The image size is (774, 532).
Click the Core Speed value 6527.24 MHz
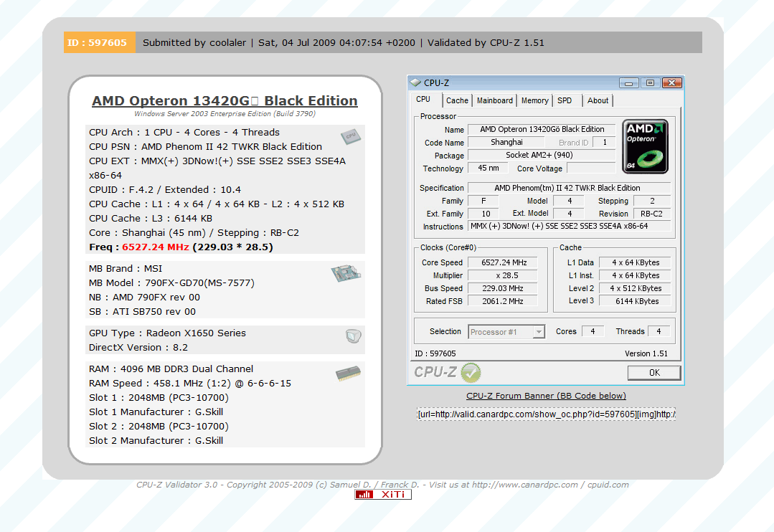pyautogui.click(x=504, y=262)
